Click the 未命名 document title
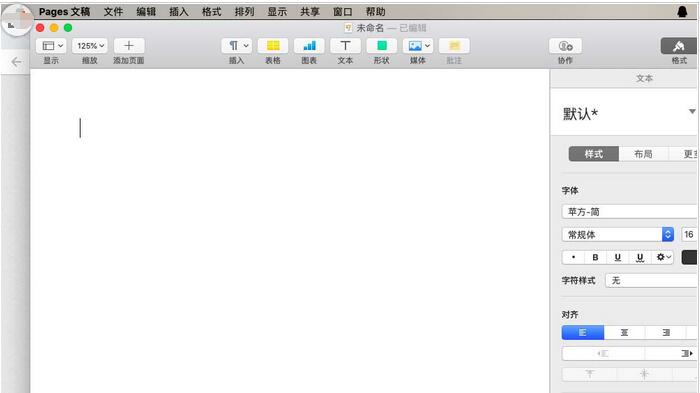 (370, 28)
